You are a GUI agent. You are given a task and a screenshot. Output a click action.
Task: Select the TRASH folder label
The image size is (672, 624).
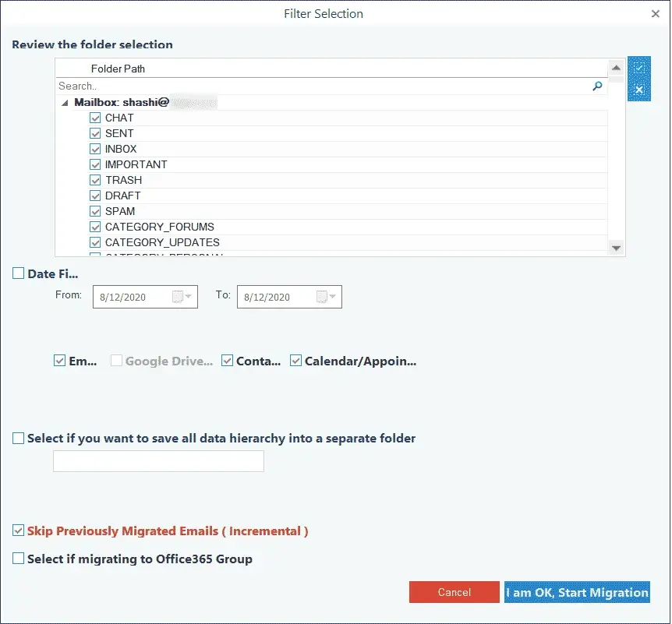(123, 180)
